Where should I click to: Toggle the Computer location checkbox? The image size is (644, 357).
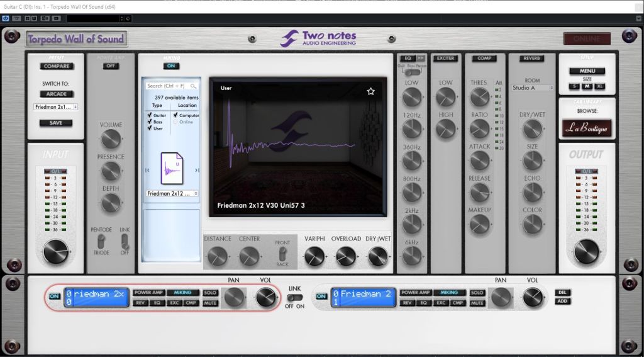pos(175,115)
